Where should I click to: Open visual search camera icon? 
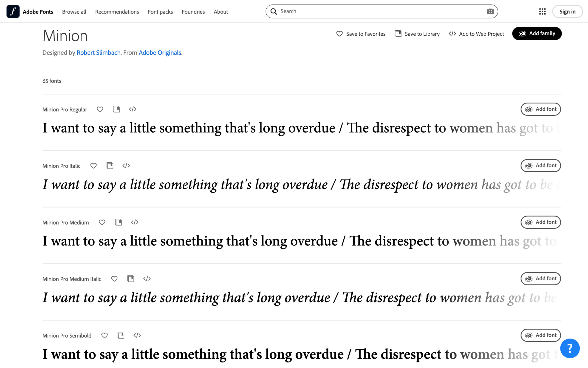tap(490, 11)
